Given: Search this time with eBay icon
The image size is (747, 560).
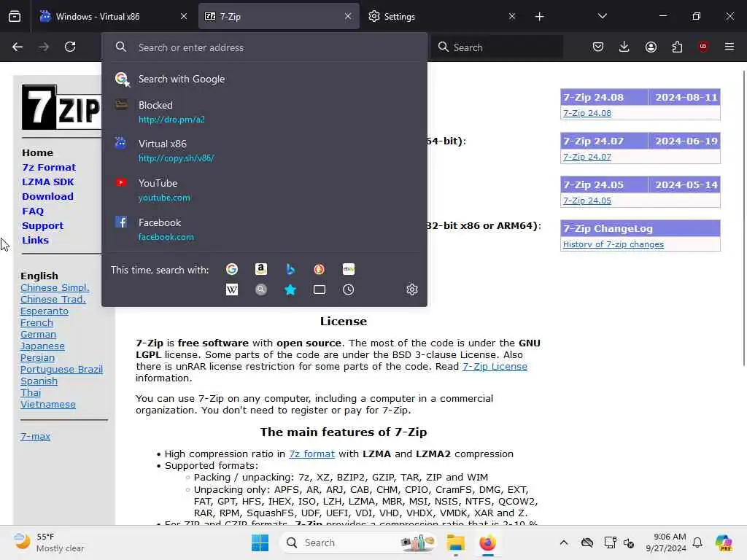Looking at the screenshot, I should tap(348, 270).
